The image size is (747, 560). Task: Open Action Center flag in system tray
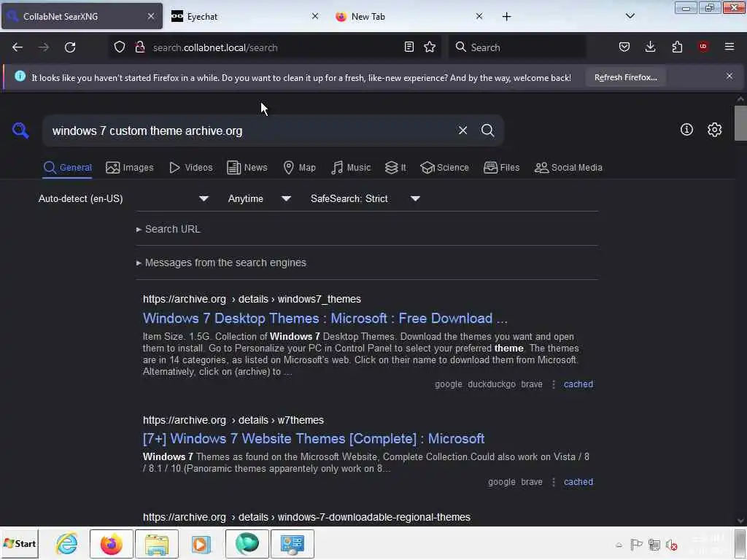pos(636,544)
